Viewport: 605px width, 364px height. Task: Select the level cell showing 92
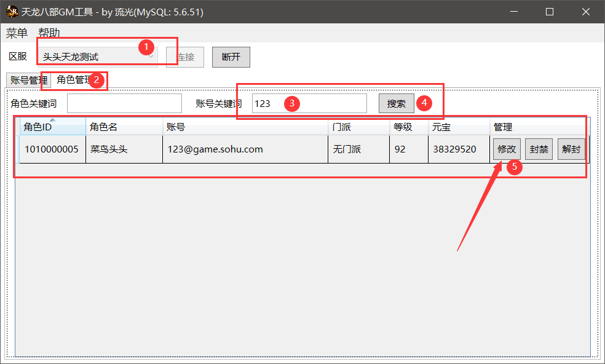pos(409,149)
